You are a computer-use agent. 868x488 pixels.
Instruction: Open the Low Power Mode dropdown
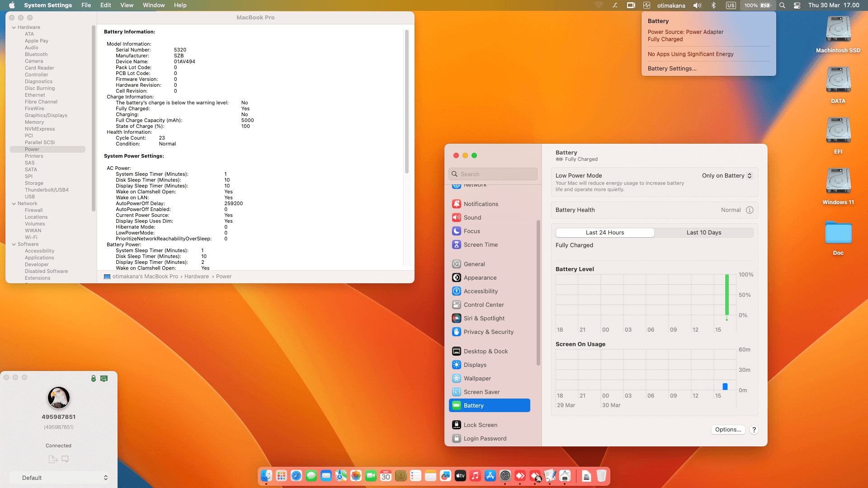pos(726,175)
